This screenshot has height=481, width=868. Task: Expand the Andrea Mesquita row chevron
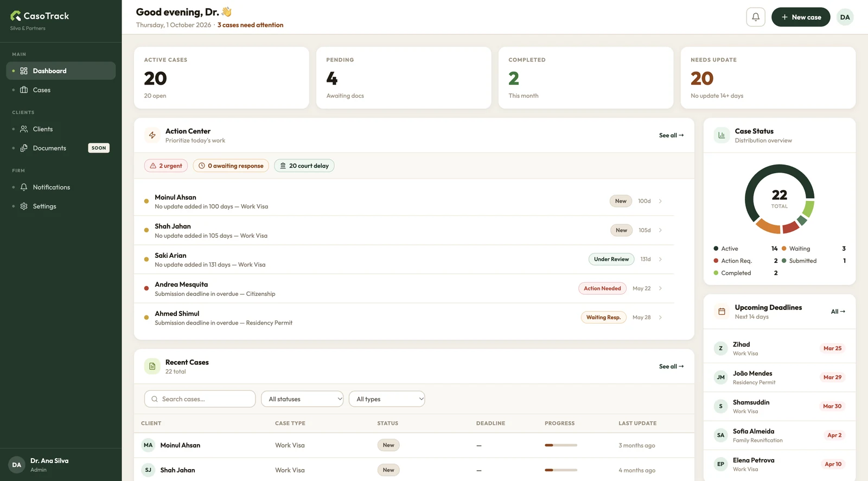(660, 288)
